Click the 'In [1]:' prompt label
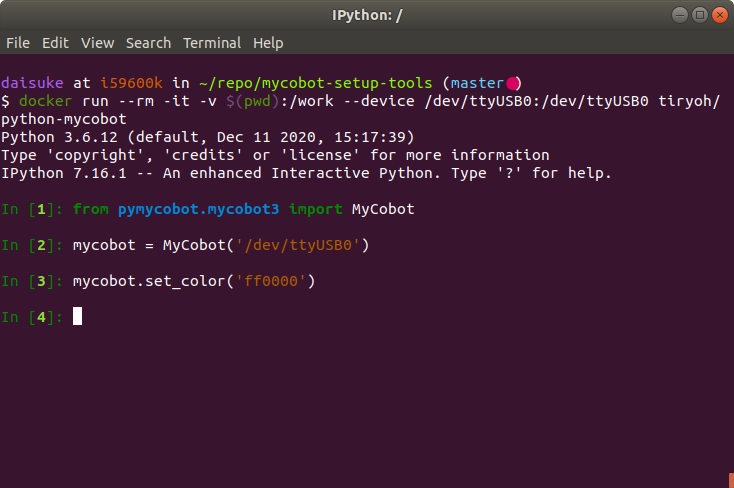This screenshot has height=488, width=734. point(32,209)
